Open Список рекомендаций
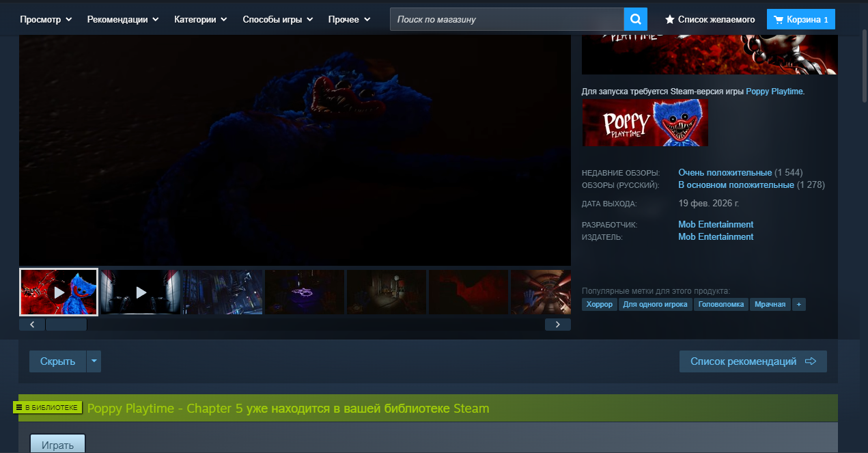Screen dimensions: 868x453 (753, 361)
